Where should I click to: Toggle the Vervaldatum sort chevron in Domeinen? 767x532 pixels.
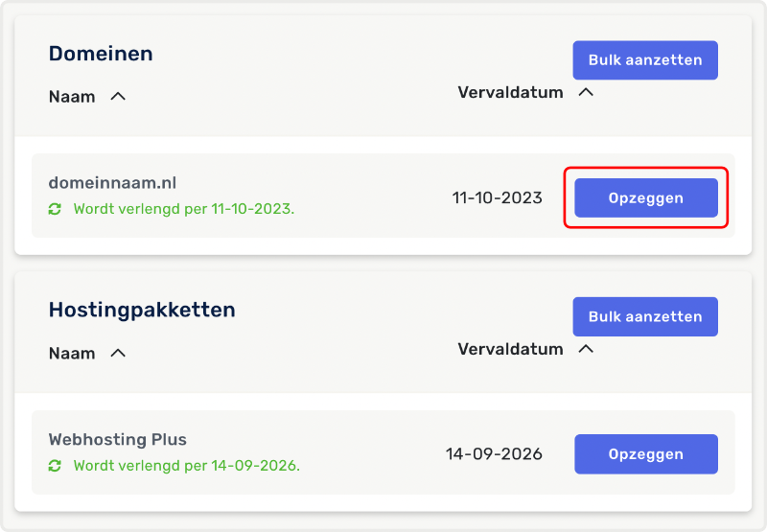pyautogui.click(x=586, y=92)
